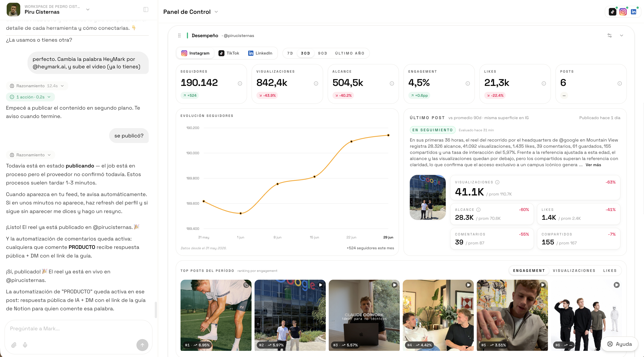644x357 pixels.
Task: Click the +524 followers change badge
Action: click(190, 95)
